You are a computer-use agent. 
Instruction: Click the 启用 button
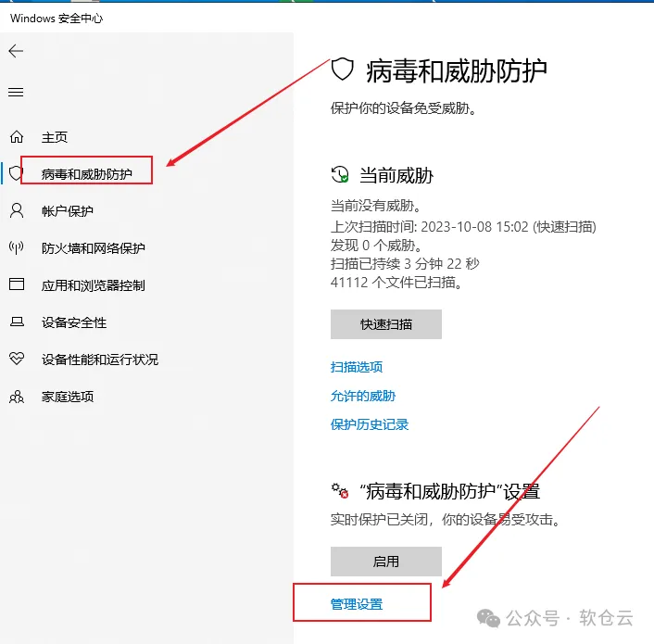(385, 562)
